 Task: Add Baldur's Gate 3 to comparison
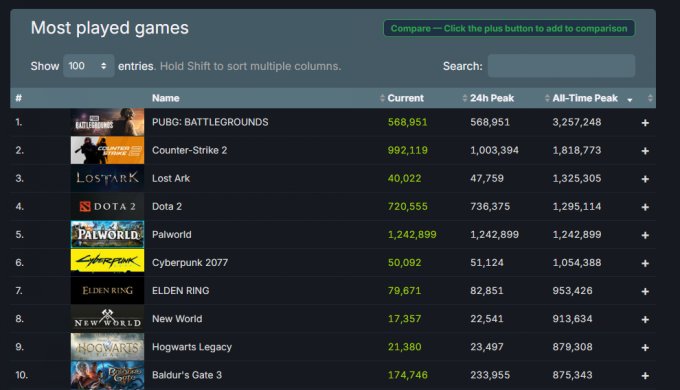tap(645, 376)
